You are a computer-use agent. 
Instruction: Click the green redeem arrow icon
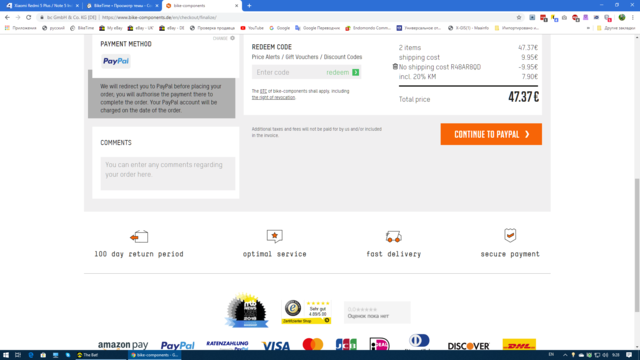(356, 72)
